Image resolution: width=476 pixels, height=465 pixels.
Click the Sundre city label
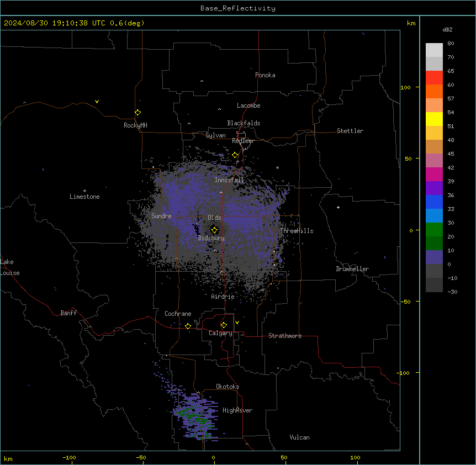tap(161, 216)
